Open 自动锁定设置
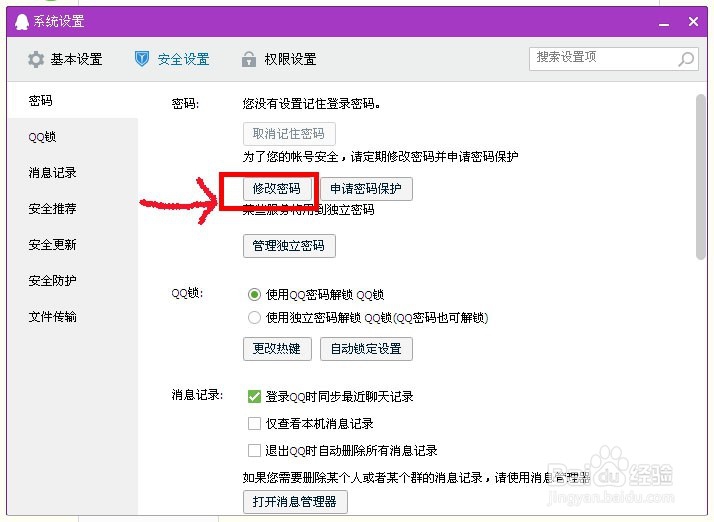The height and width of the screenshot is (522, 714). (x=366, y=349)
